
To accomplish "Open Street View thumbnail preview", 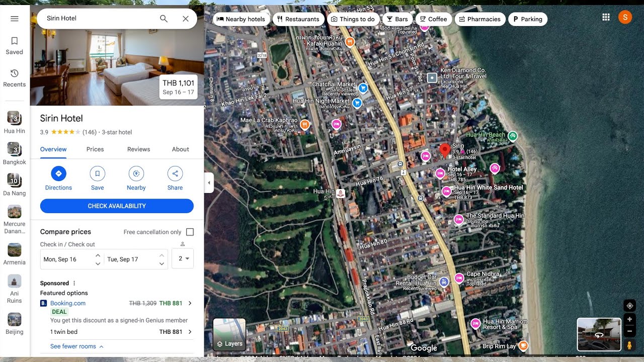I will click(599, 334).
